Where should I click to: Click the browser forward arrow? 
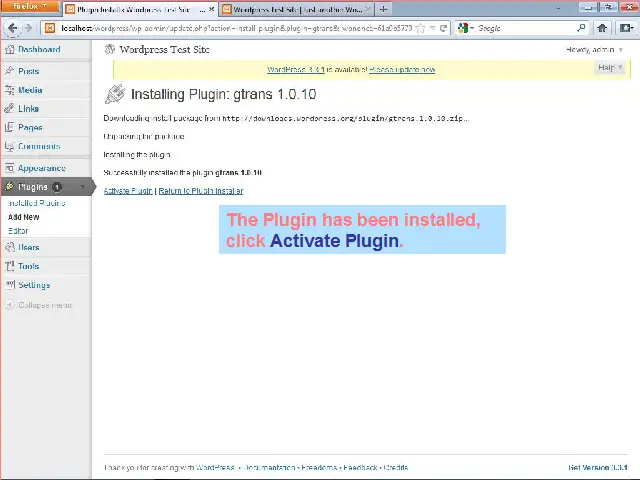pyautogui.click(x=28, y=28)
